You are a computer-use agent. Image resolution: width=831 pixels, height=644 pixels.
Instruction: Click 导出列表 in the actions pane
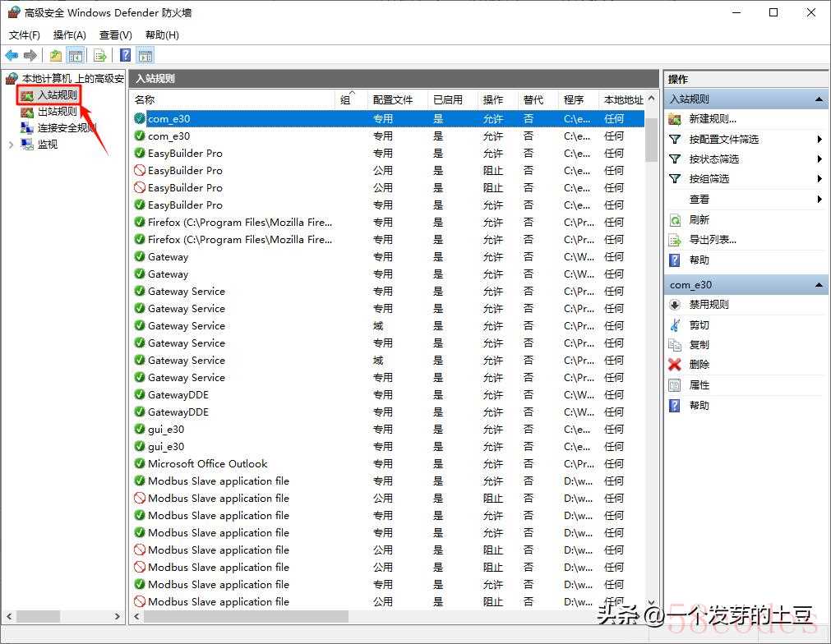click(713, 240)
